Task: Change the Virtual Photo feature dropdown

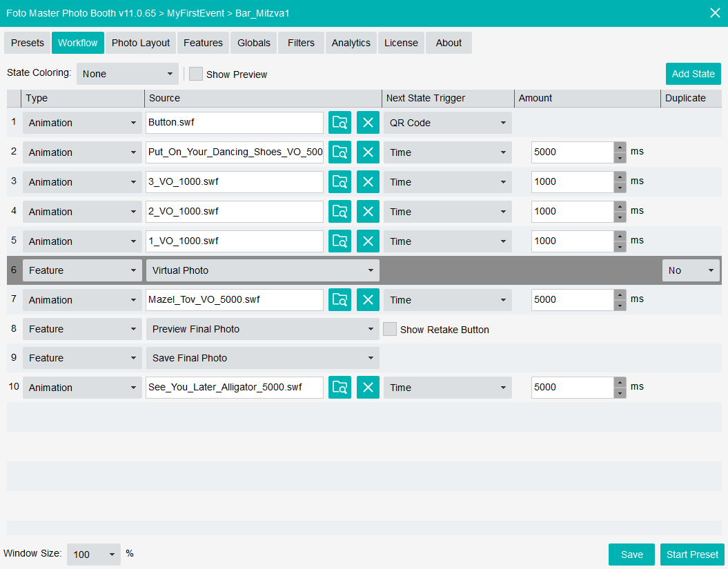Action: click(x=263, y=270)
